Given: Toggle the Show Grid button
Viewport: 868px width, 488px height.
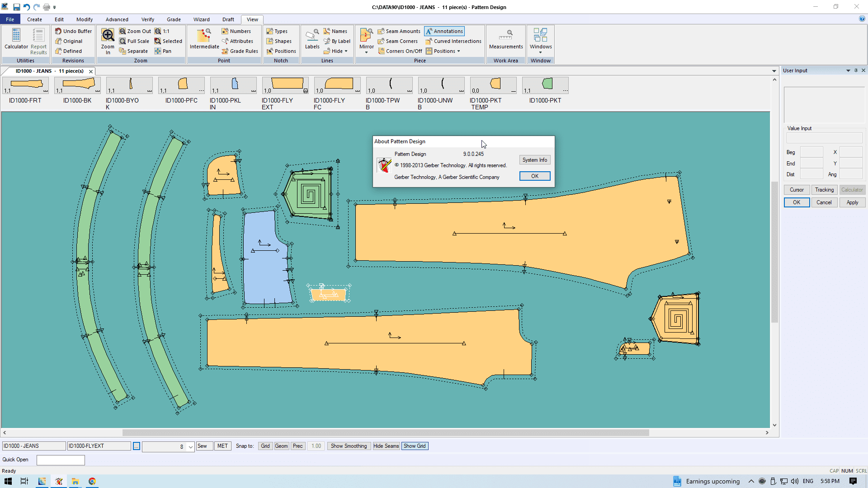Looking at the screenshot, I should click(414, 446).
